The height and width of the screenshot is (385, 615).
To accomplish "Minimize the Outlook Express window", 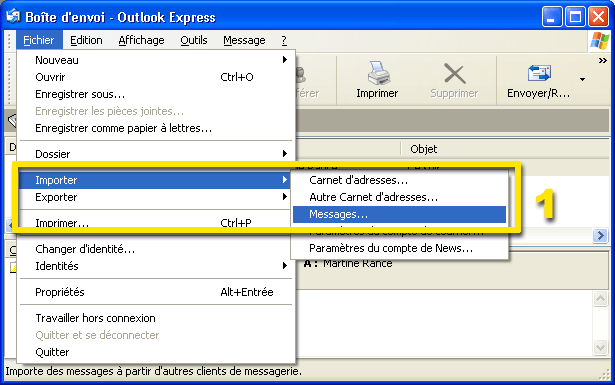I will point(552,17).
